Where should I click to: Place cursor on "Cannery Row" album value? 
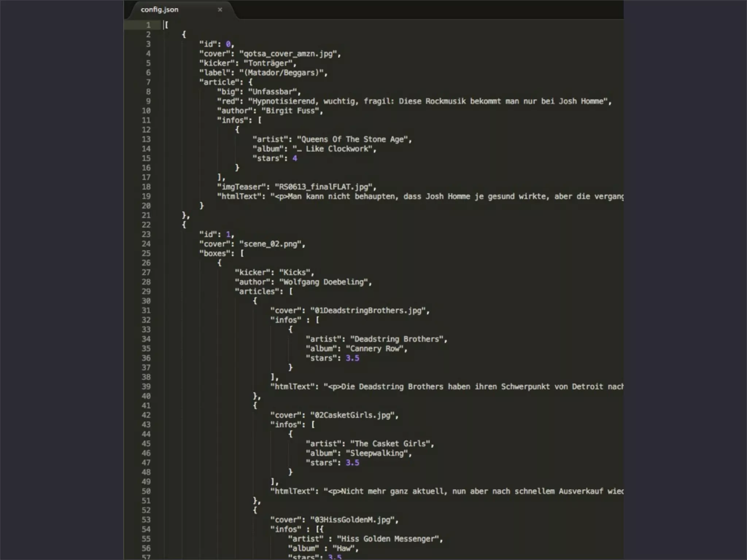(374, 349)
